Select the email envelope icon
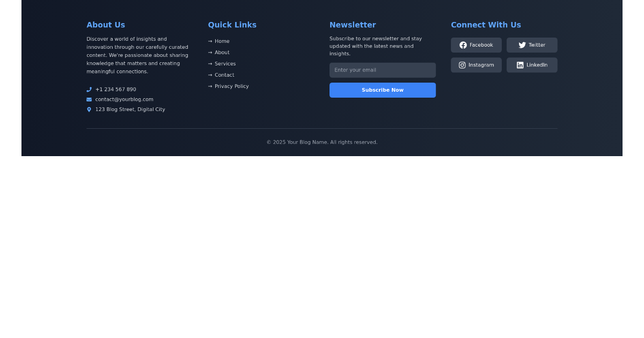 (89, 99)
